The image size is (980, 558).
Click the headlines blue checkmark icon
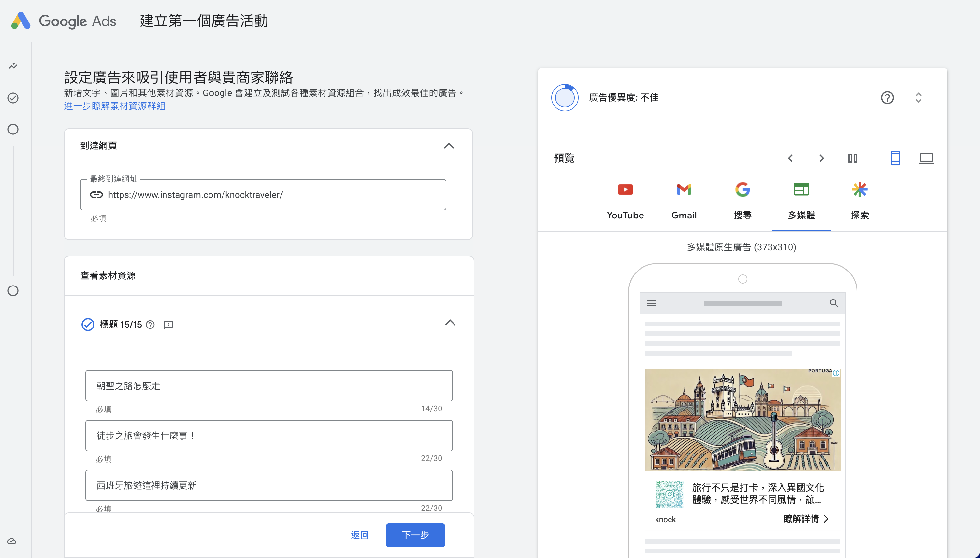click(88, 325)
